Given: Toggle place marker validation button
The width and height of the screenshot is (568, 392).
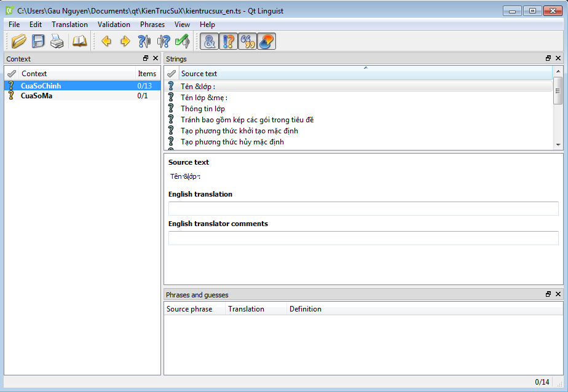Looking at the screenshot, I should (267, 41).
